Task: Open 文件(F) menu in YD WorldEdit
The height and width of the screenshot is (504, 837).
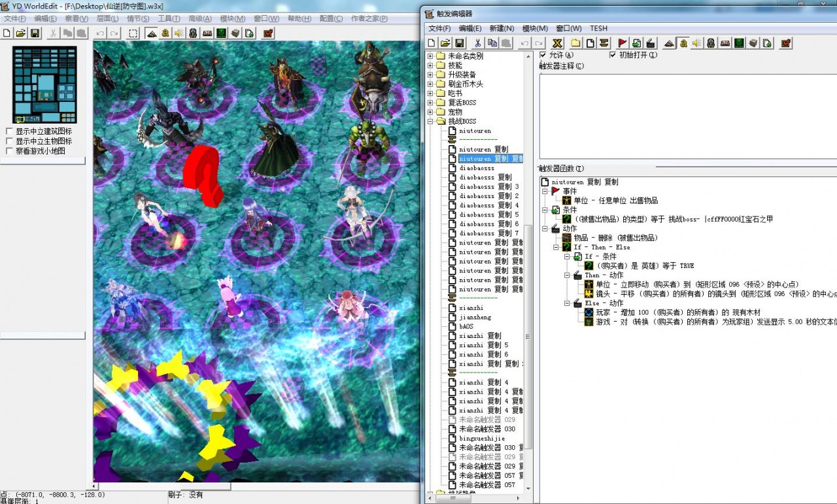Action: click(14, 18)
